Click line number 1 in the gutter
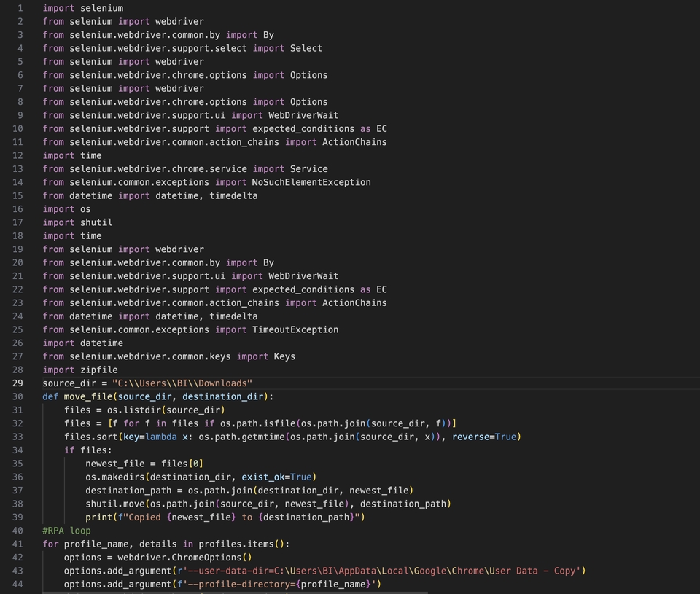This screenshot has width=700, height=594. tap(20, 8)
